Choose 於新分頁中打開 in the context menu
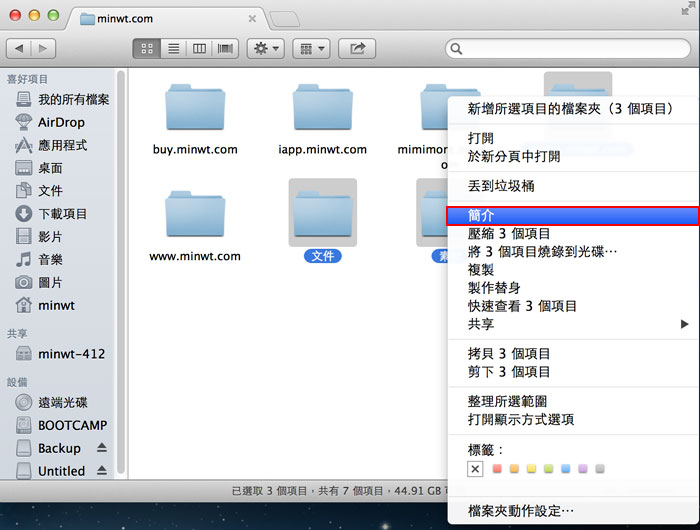700x530 pixels. click(573, 156)
